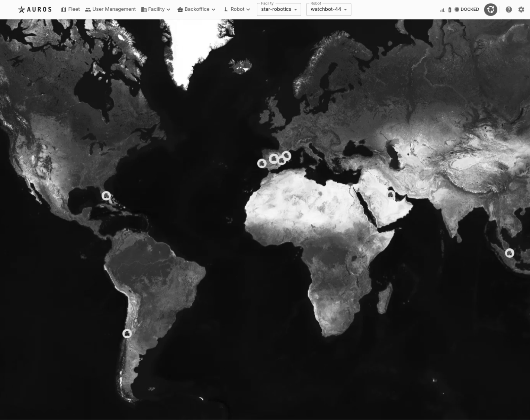Click Greenland on the world map
The height and width of the screenshot is (420, 530).
click(x=194, y=52)
